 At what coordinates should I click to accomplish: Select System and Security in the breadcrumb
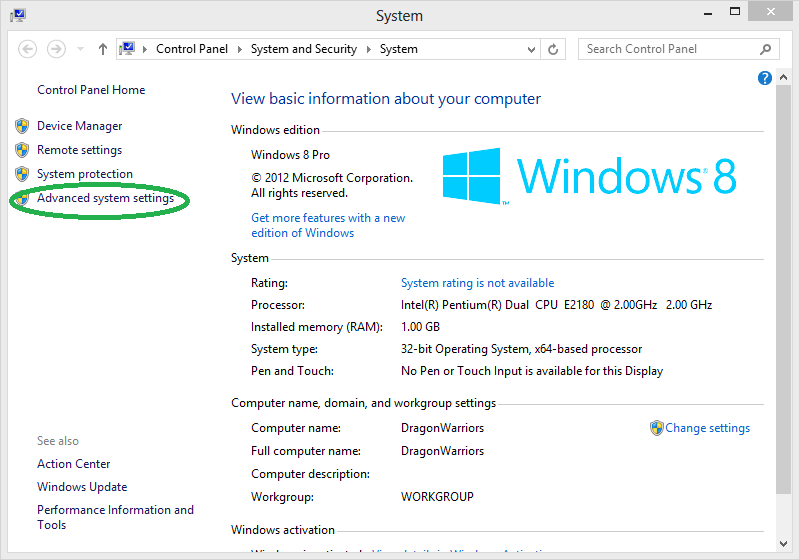pos(304,49)
